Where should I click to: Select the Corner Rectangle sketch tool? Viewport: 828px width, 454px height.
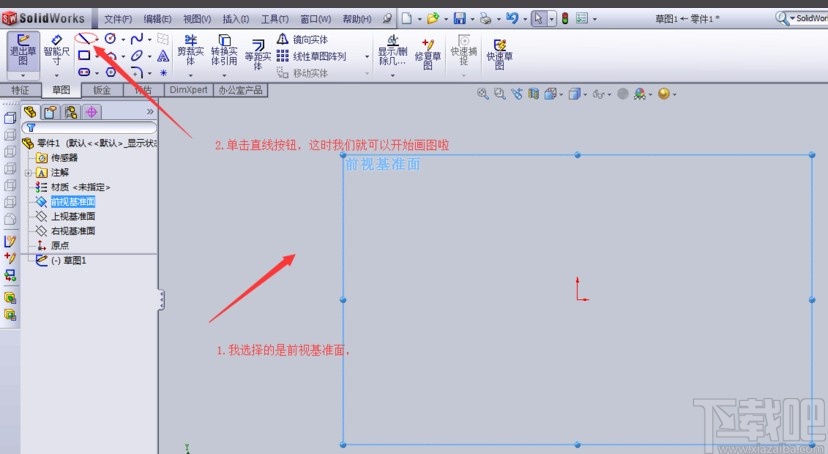84,55
